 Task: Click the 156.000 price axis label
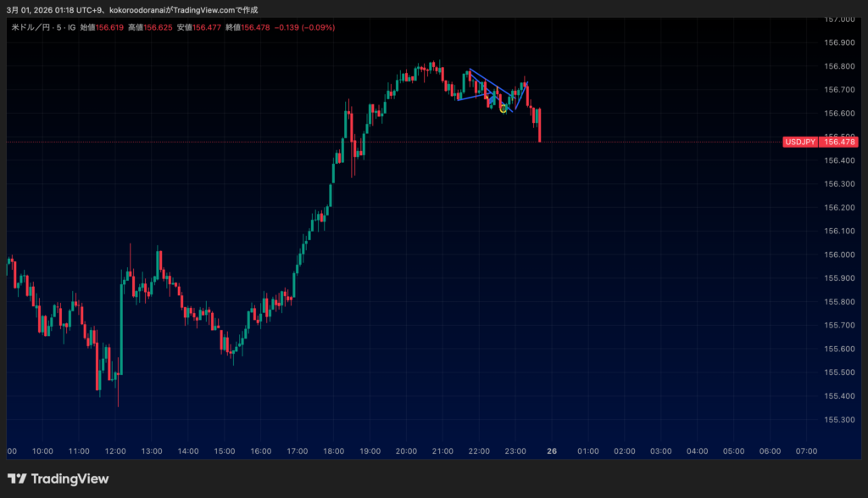839,255
